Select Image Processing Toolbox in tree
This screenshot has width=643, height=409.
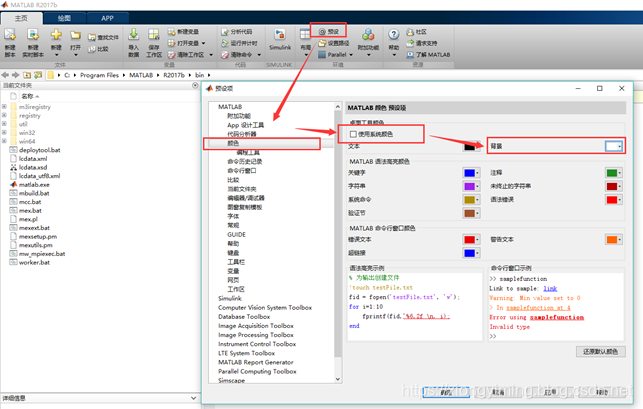[256, 335]
